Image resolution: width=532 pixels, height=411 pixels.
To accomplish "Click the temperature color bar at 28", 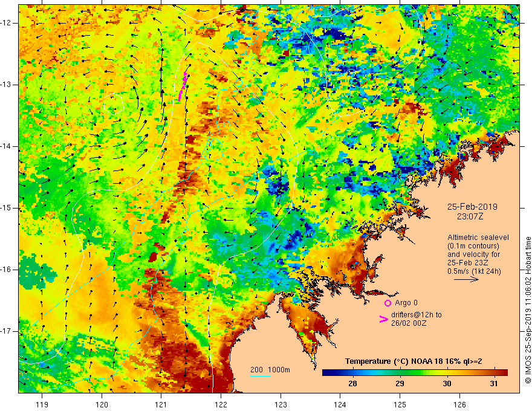I will (352, 373).
